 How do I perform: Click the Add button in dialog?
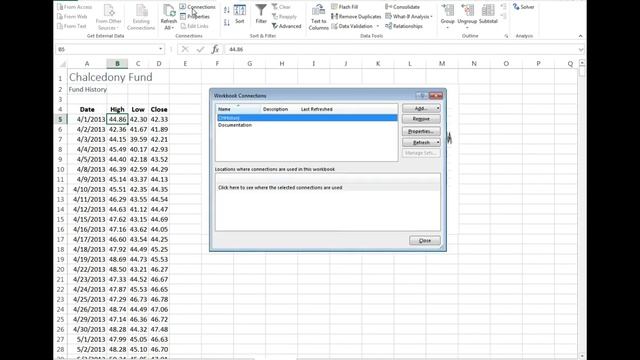click(419, 109)
